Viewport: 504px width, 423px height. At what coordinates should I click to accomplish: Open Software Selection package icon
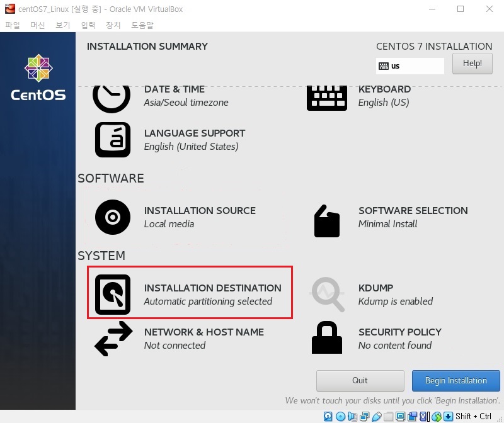327,221
